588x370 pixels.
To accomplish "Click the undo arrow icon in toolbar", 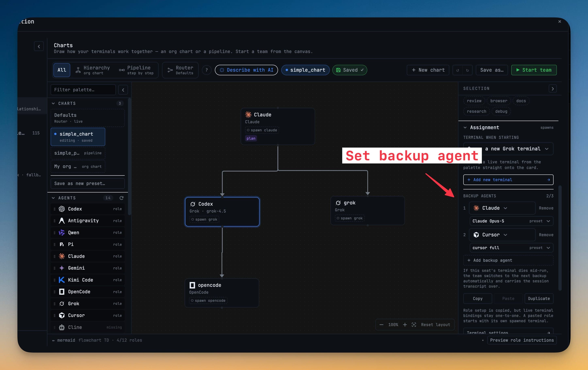I will pos(457,70).
